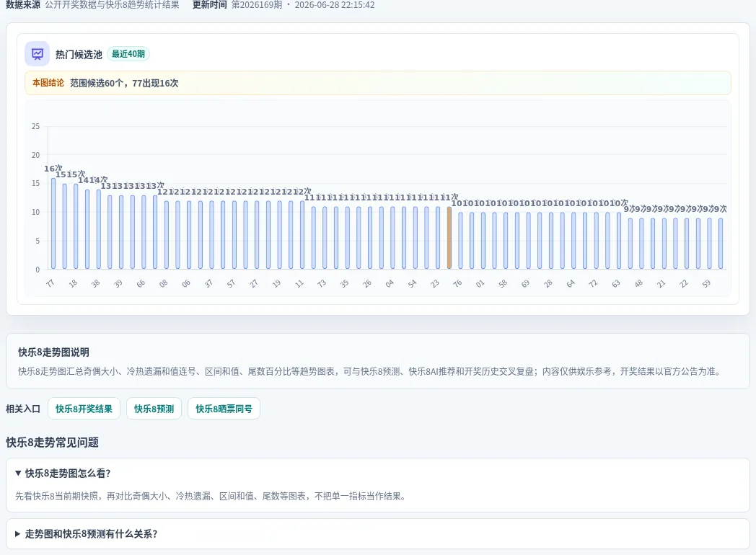Click x-axis label 64
Screen dimensions: 756x555
click(x=571, y=283)
